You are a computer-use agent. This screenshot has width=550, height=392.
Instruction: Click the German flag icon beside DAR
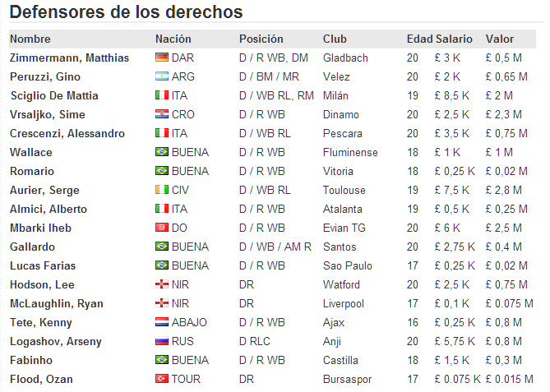(162, 58)
